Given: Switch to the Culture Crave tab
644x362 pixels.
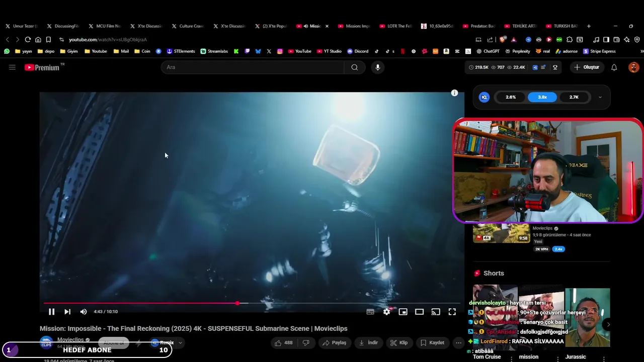Looking at the screenshot, I should tap(188, 26).
